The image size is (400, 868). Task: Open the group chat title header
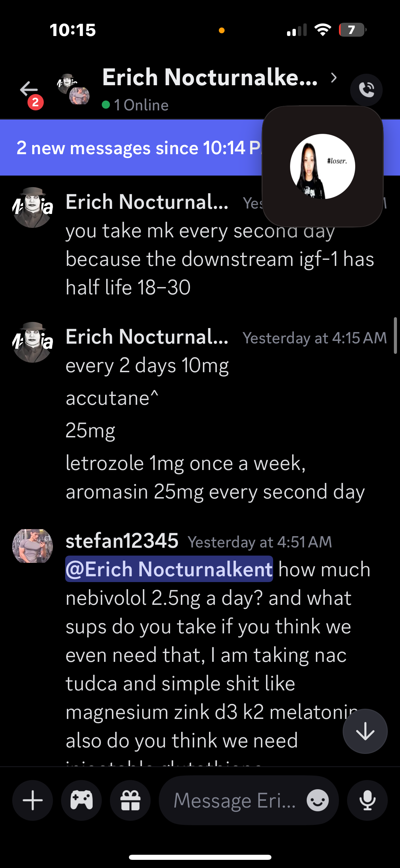click(x=210, y=77)
